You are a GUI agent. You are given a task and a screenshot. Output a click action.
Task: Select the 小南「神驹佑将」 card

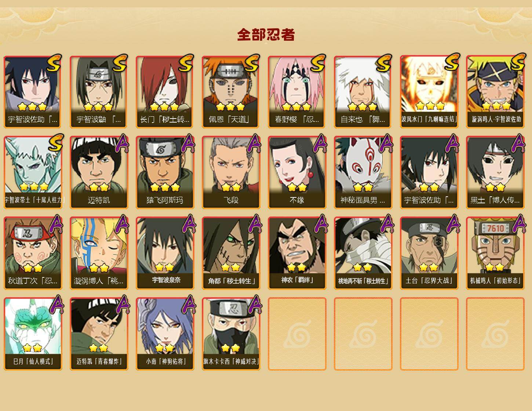[x=165, y=334]
